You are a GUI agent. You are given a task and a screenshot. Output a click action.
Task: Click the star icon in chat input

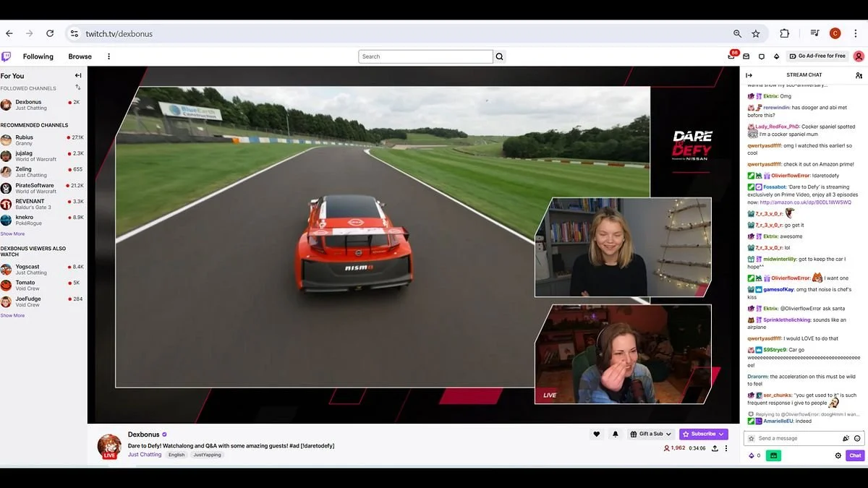pos(751,438)
